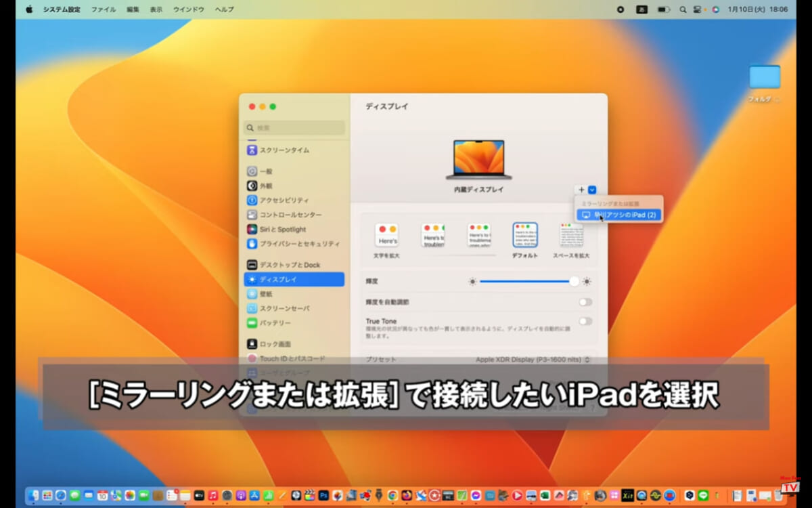Open Notes from the Dock
Image resolution: width=812 pixels, height=508 pixels.
tap(185, 496)
